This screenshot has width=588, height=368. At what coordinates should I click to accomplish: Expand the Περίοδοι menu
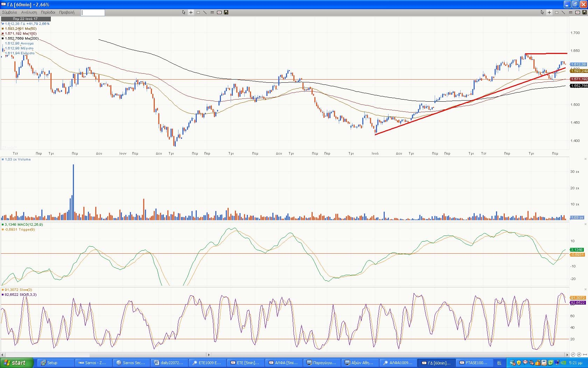pos(48,12)
